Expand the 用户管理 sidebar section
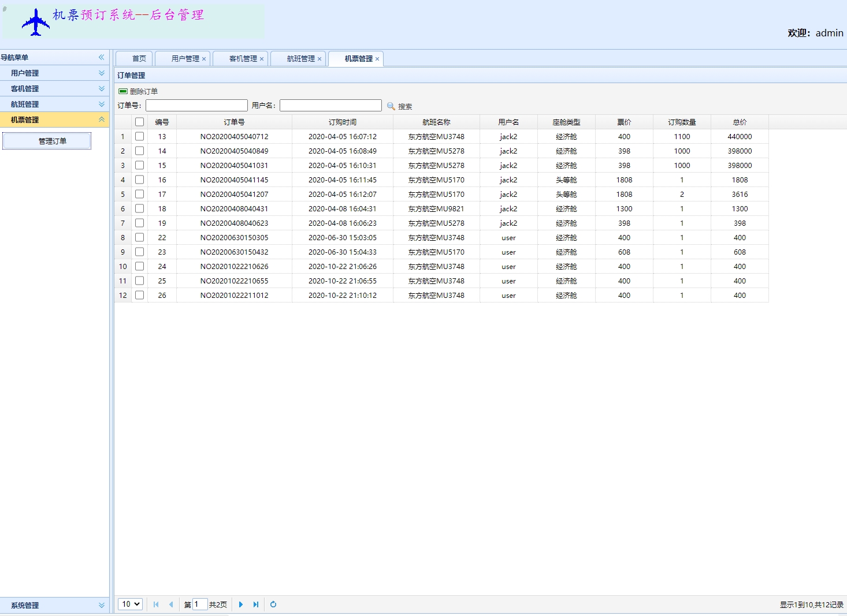Viewport: 847px width, 616px height. (x=102, y=73)
